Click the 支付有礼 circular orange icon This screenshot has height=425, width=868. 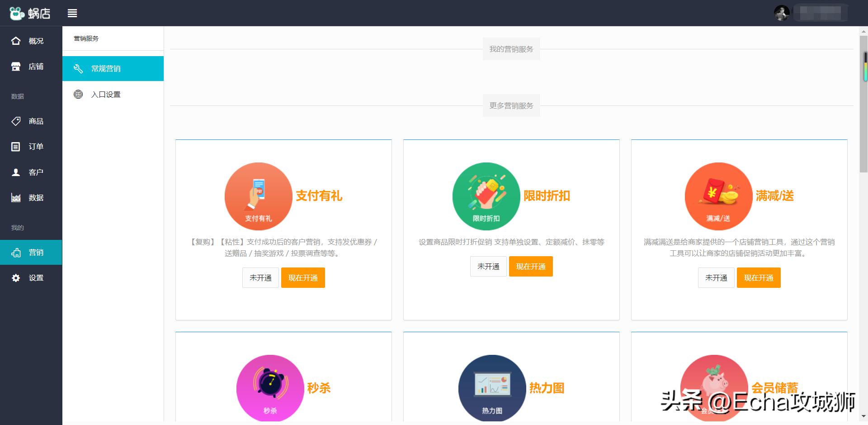pyautogui.click(x=258, y=196)
